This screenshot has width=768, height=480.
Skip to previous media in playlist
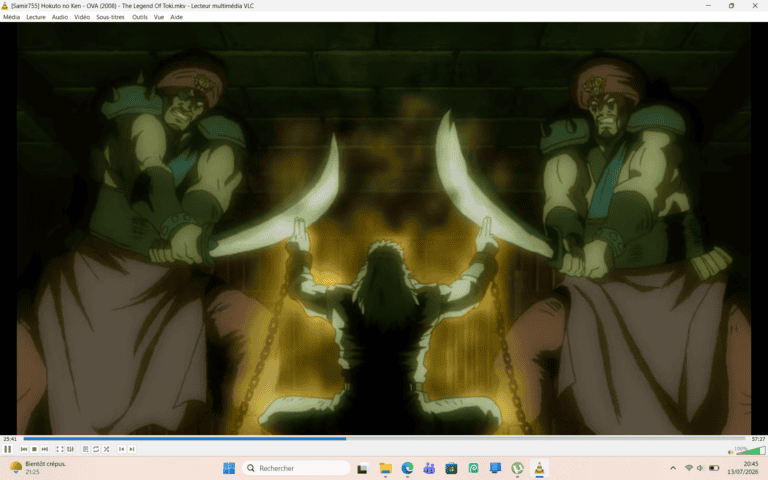pos(24,449)
